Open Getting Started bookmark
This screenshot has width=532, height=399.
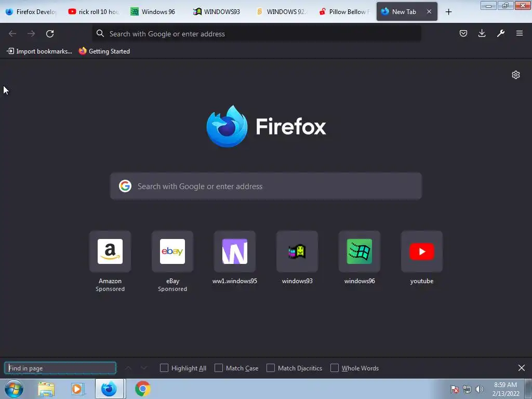point(104,51)
